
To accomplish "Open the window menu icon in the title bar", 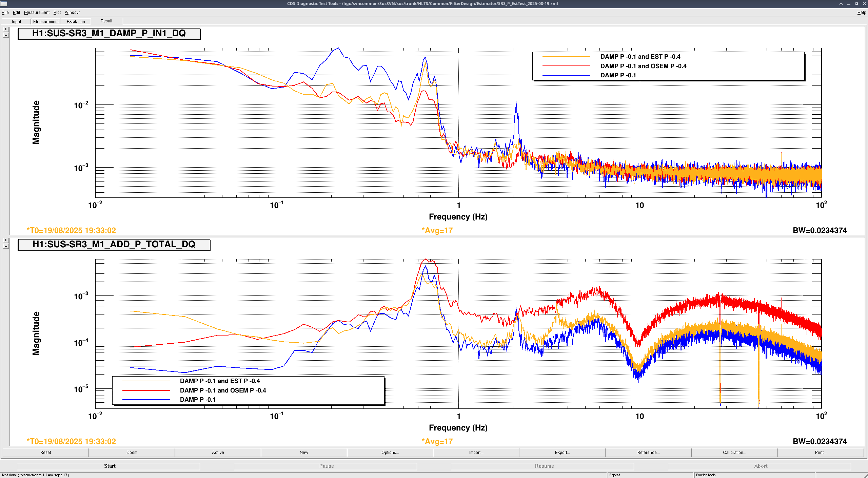I will 4,4.
